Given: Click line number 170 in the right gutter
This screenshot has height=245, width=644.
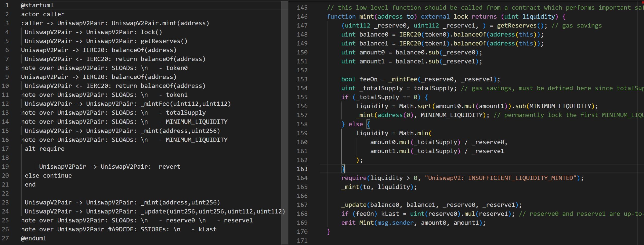Looking at the screenshot, I should tap(302, 232).
